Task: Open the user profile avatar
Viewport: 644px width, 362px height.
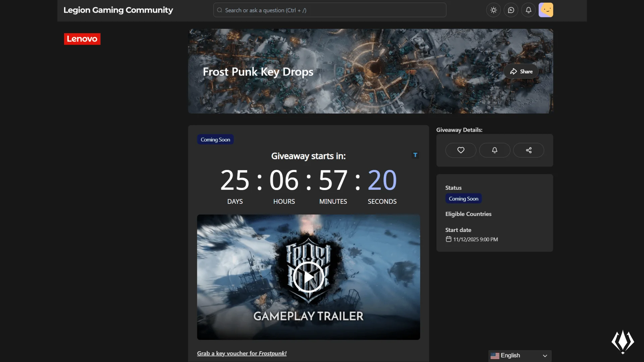Action: (546, 10)
